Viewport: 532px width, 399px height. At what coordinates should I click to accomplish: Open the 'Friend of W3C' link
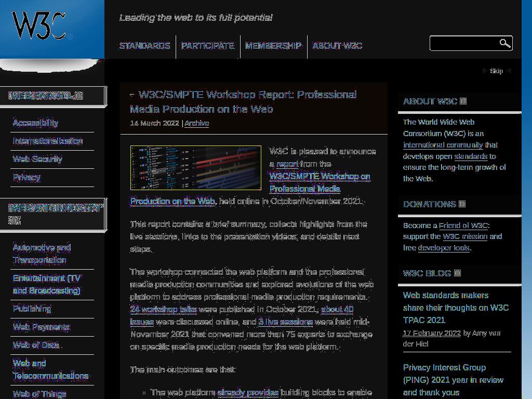(x=463, y=225)
